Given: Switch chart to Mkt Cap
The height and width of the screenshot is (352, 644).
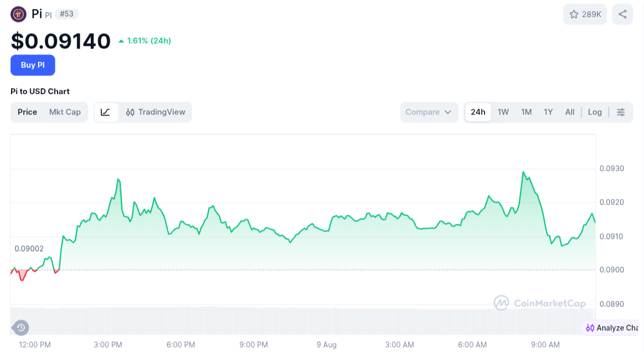Looking at the screenshot, I should point(65,112).
